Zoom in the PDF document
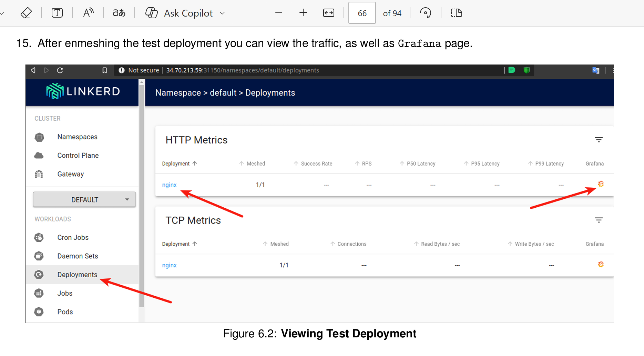644x356 pixels. pyautogui.click(x=303, y=13)
